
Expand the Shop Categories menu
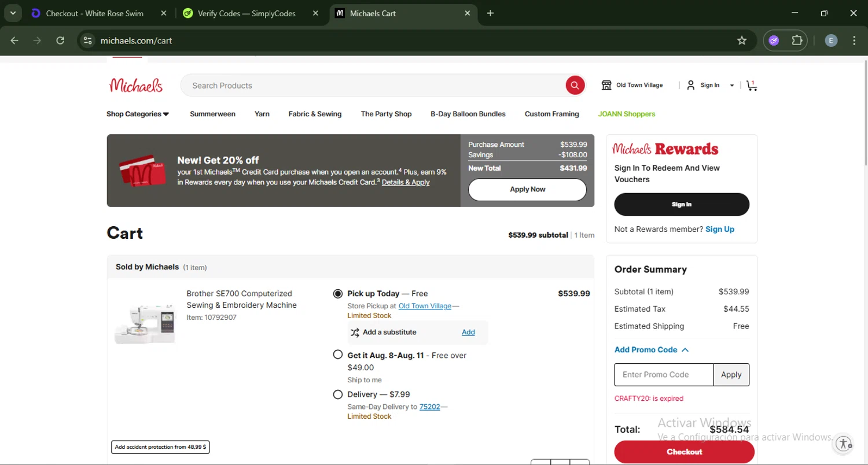pyautogui.click(x=138, y=114)
